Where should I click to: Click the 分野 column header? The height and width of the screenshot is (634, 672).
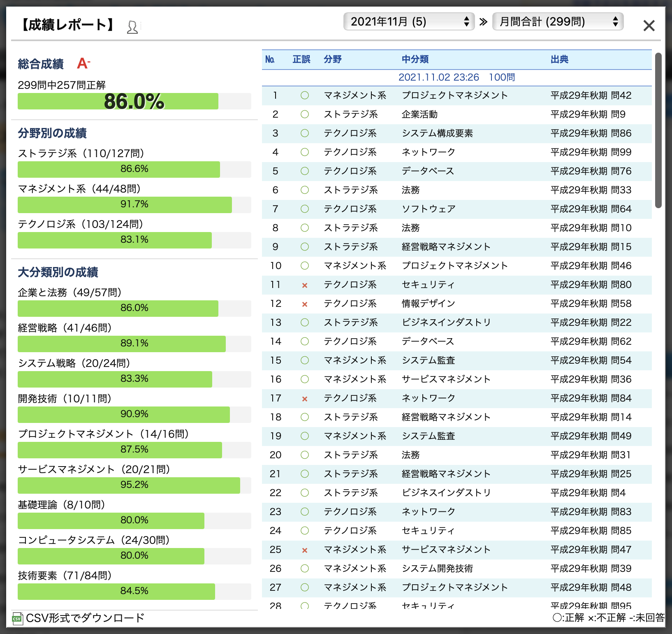point(332,59)
